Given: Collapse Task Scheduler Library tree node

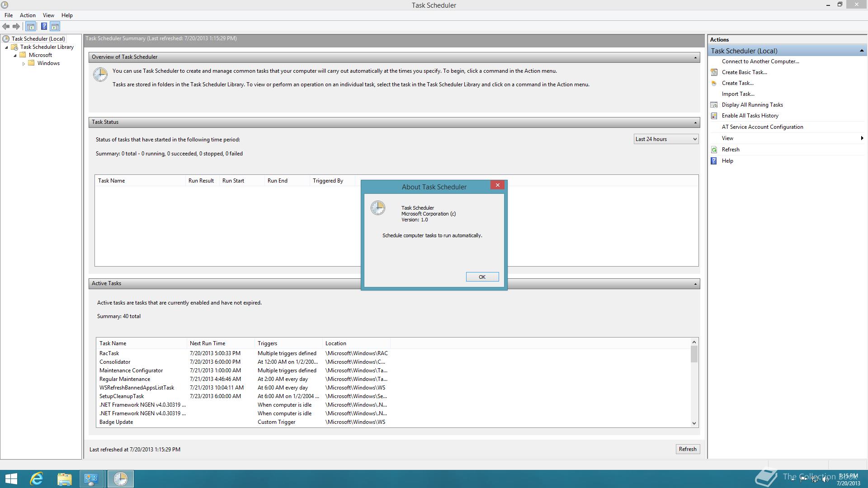Looking at the screenshot, I should click(6, 47).
